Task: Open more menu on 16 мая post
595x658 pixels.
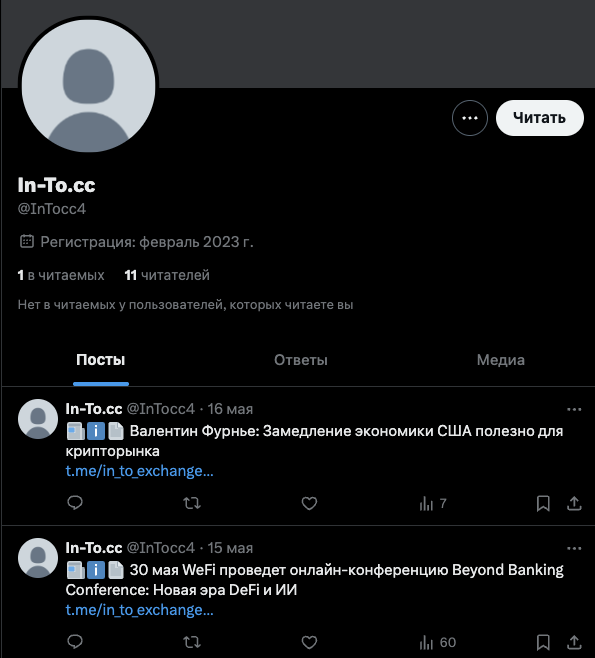Action: 574,409
